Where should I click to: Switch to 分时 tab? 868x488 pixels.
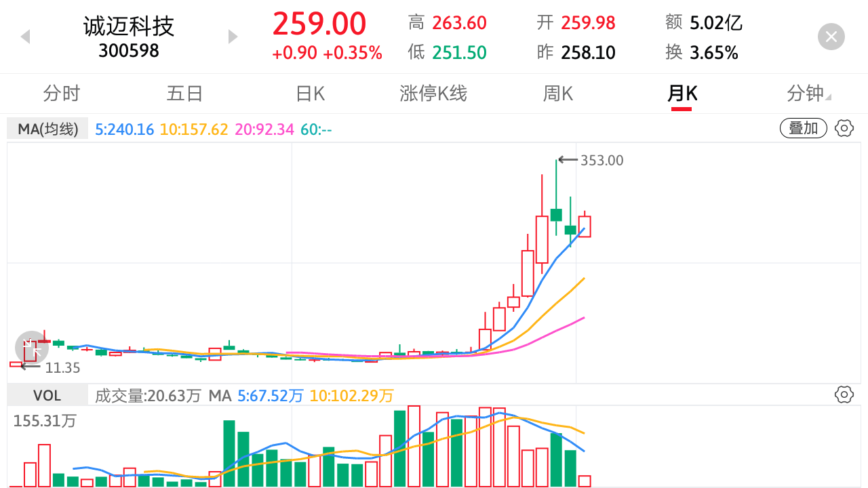[62, 94]
